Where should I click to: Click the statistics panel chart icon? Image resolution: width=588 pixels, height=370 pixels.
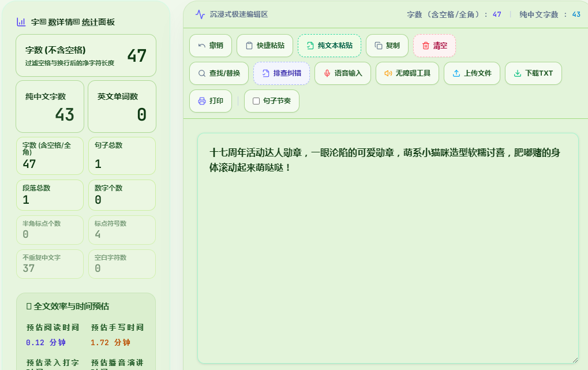(21, 22)
